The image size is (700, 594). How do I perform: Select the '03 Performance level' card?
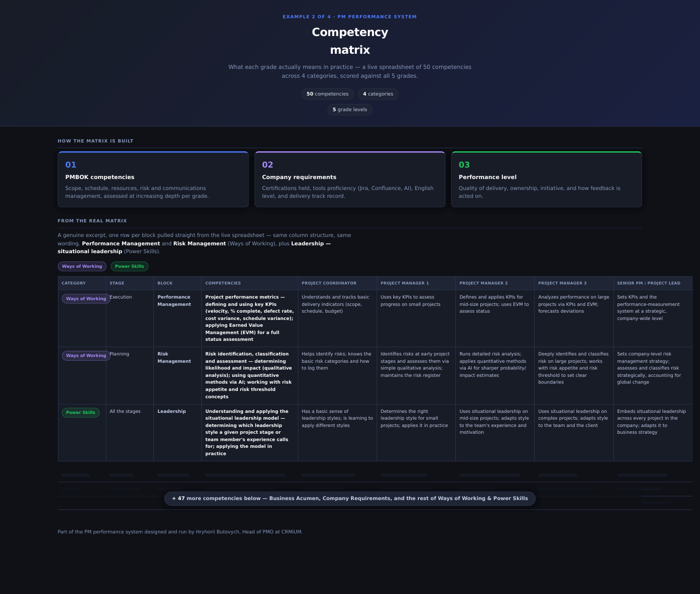point(547,180)
